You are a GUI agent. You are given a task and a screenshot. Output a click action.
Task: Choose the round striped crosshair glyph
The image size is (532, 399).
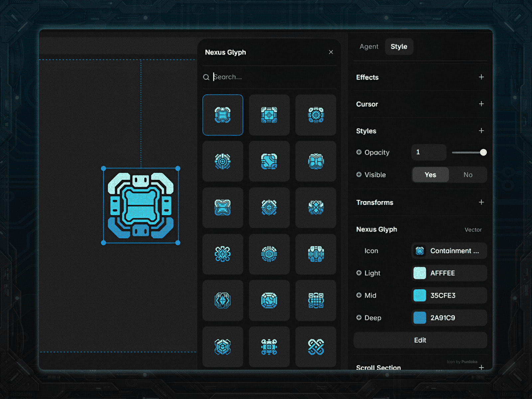(x=269, y=254)
